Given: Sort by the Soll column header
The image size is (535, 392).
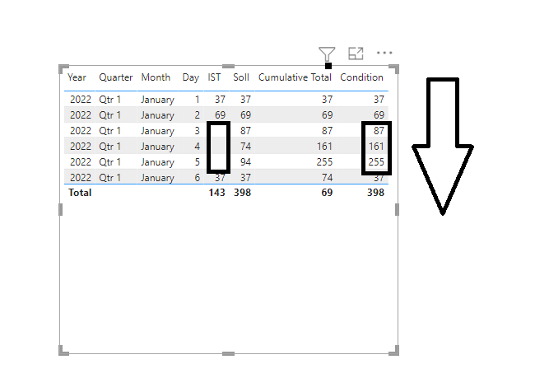Looking at the screenshot, I should point(241,77).
